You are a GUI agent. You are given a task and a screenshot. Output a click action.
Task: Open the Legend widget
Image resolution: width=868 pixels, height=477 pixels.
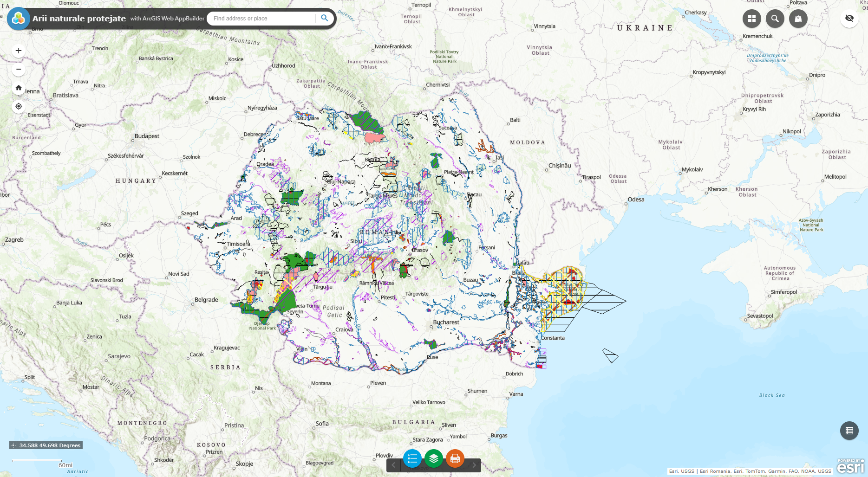[412, 459]
